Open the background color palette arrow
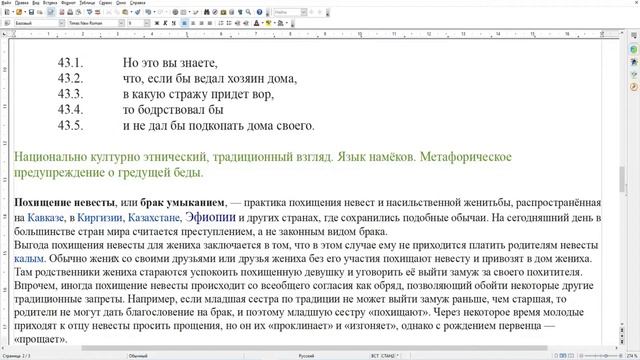Image resolution: width=640 pixels, height=360 pixels. tap(287, 23)
